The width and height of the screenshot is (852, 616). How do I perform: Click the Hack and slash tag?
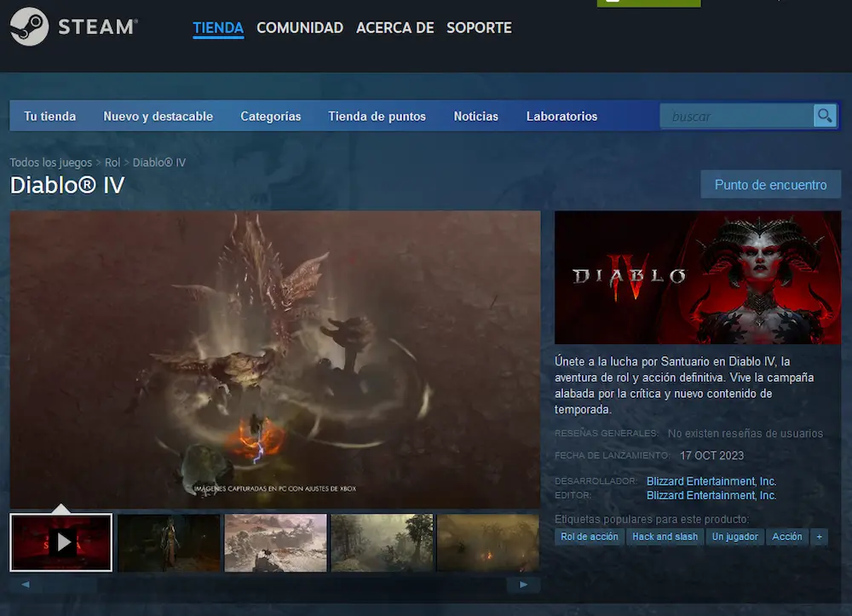[665, 537]
